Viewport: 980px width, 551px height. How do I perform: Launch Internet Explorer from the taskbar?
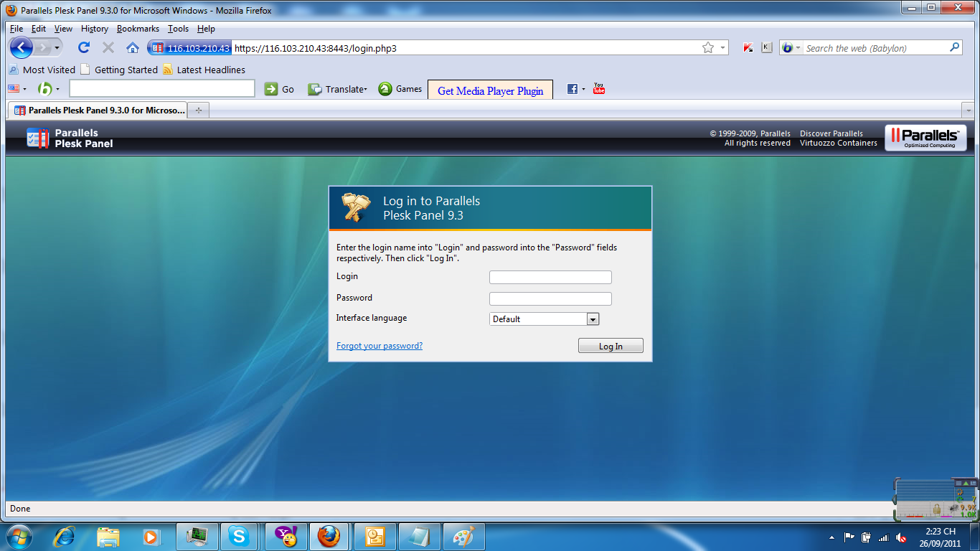point(65,536)
